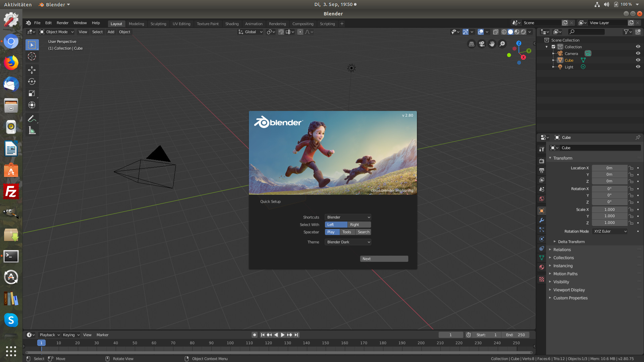Activate the Rotate tool
The width and height of the screenshot is (644, 362).
point(32,81)
